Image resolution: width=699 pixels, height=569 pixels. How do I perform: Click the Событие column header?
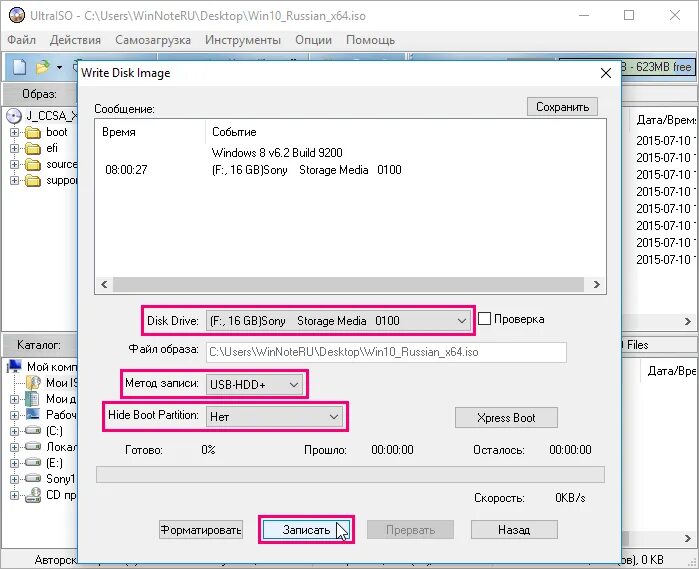tap(234, 132)
